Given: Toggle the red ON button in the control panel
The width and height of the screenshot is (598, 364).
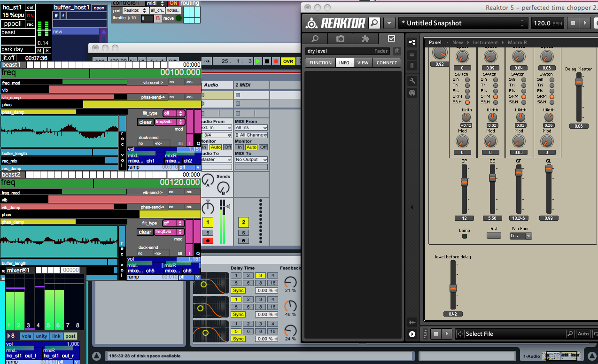Looking at the screenshot, I should 173,3.
